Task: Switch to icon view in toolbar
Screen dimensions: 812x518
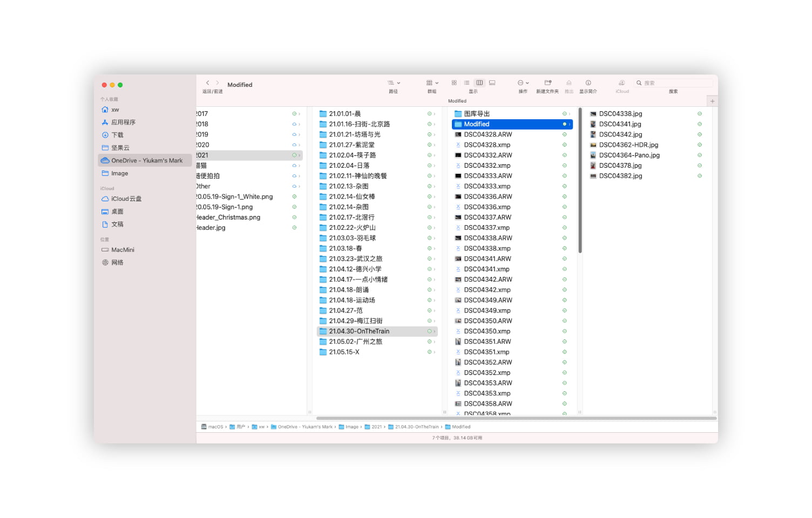Action: (454, 83)
